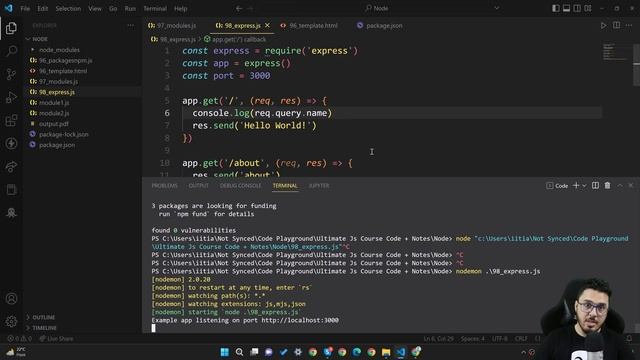Open Microsoft Edge from taskbar
The image size is (640, 360).
[x=357, y=352]
